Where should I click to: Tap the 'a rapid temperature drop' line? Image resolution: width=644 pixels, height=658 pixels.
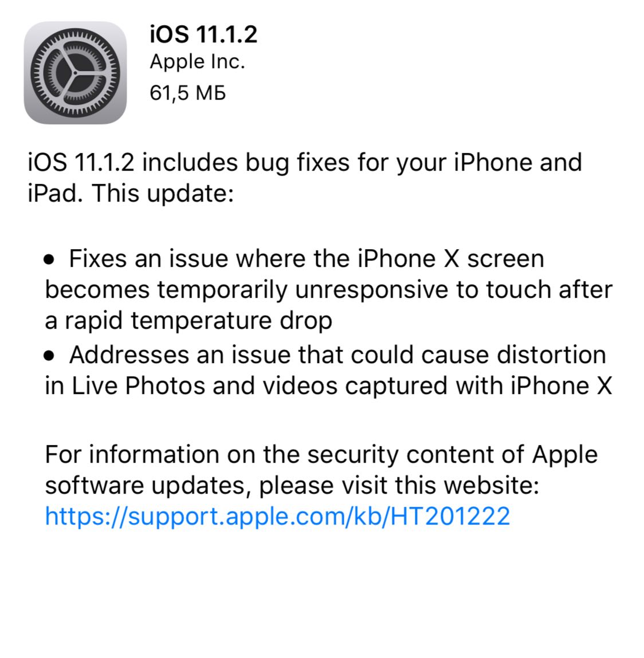tap(189, 321)
